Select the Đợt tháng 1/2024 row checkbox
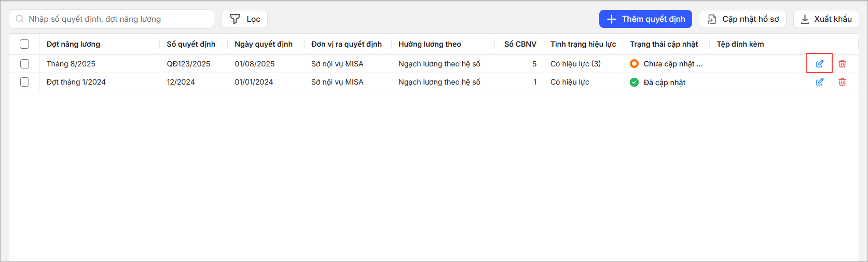The image size is (868, 262). 24,82
